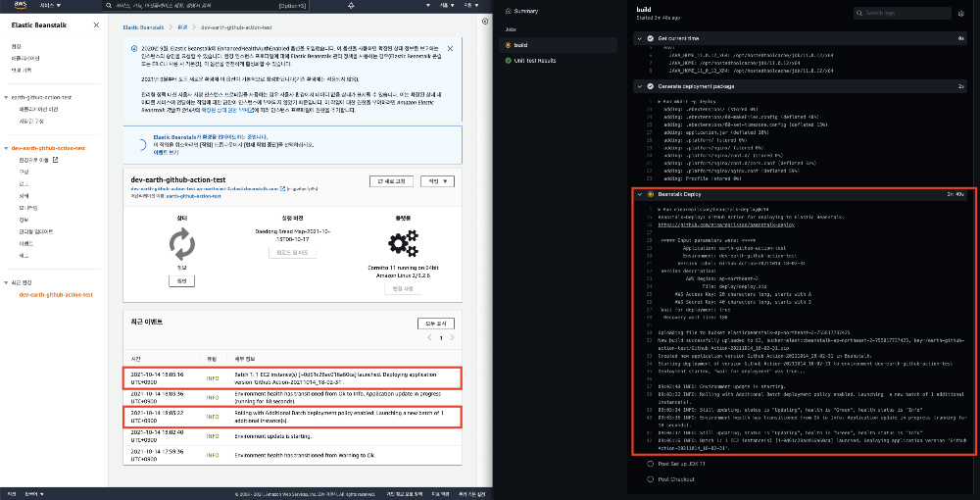980x500 pixels.
Task: Open the AWS notifications bell
Action: [351, 5]
